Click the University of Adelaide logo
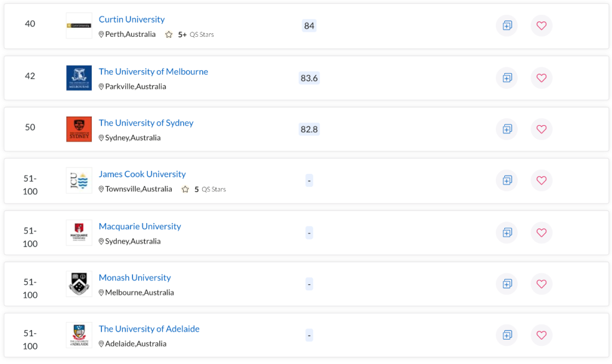Screen dimensions: 612x364 [x=79, y=335]
